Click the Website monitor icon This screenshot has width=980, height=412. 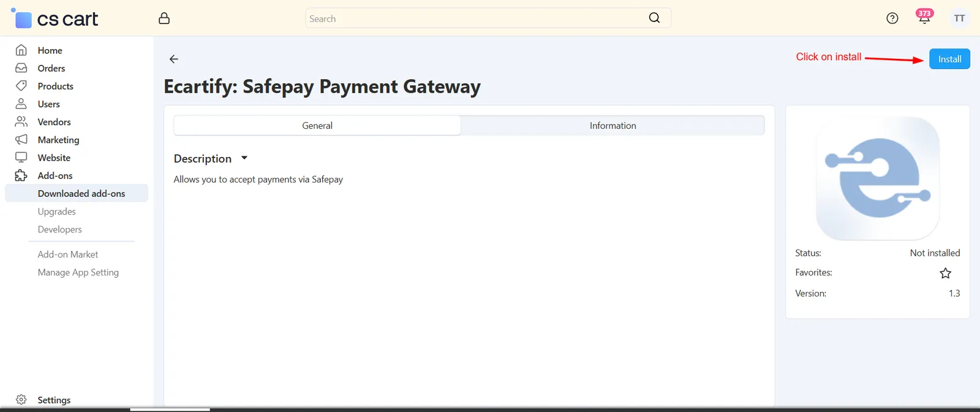(x=21, y=158)
